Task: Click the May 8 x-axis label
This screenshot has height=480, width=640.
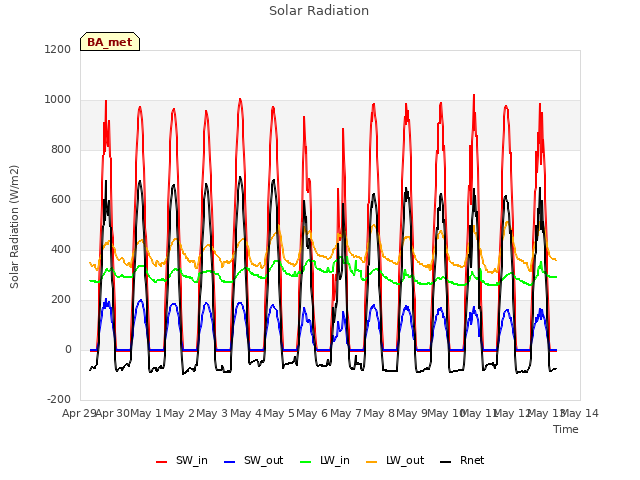Action: [x=379, y=413]
